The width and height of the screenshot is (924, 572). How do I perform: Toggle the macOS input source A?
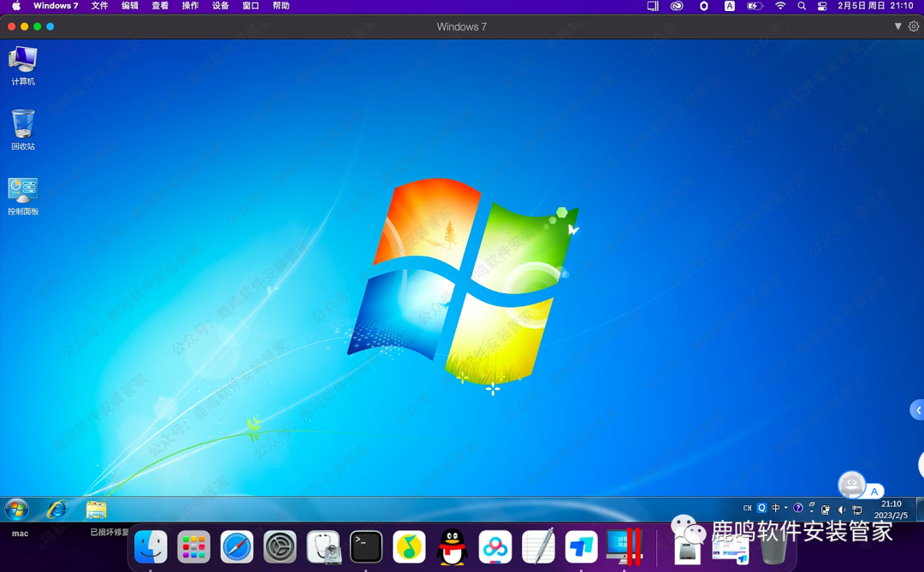click(x=729, y=6)
